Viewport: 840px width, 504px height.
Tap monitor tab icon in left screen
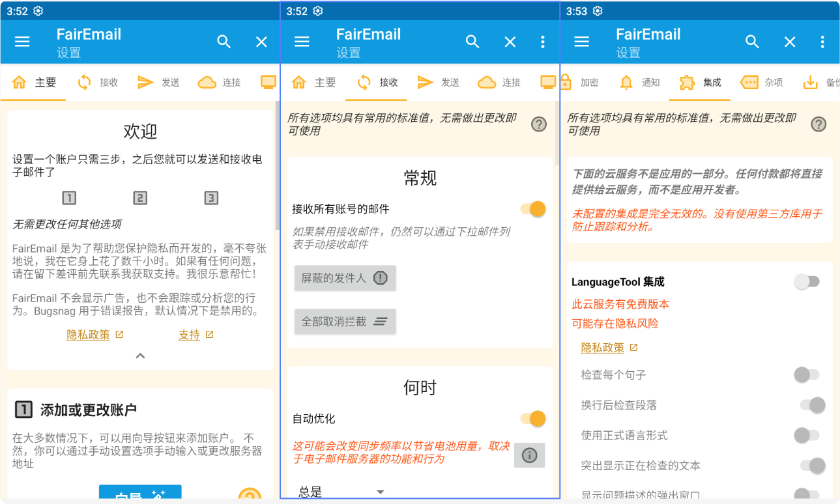(x=268, y=82)
